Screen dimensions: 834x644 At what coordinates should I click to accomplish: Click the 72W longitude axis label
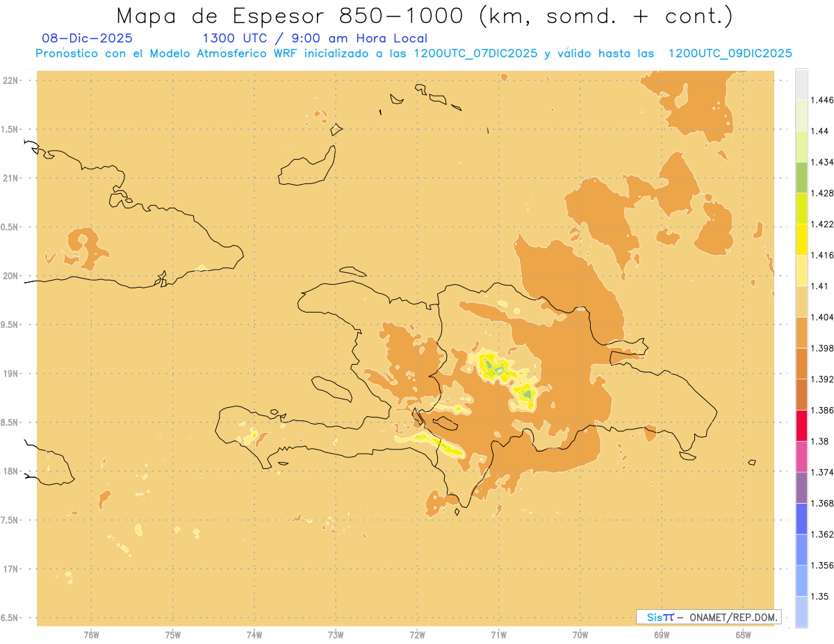coord(417,634)
